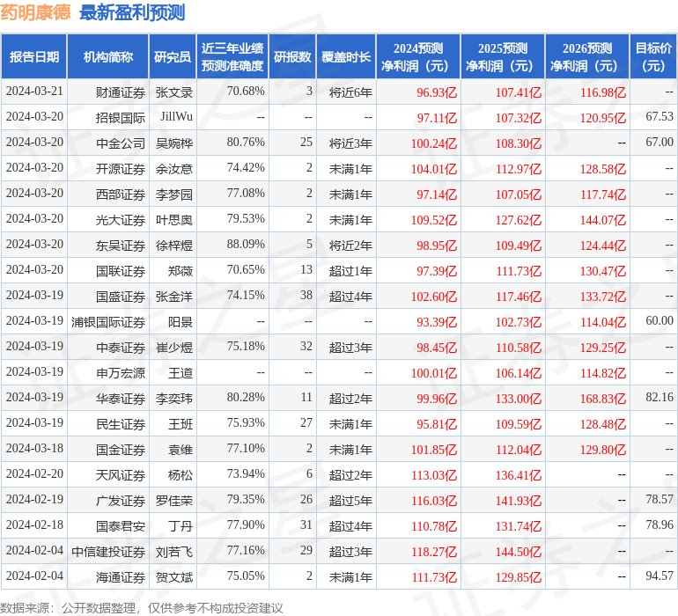The width and height of the screenshot is (678, 616).
Task: Click the 研报数 column header
Action: 292,56
